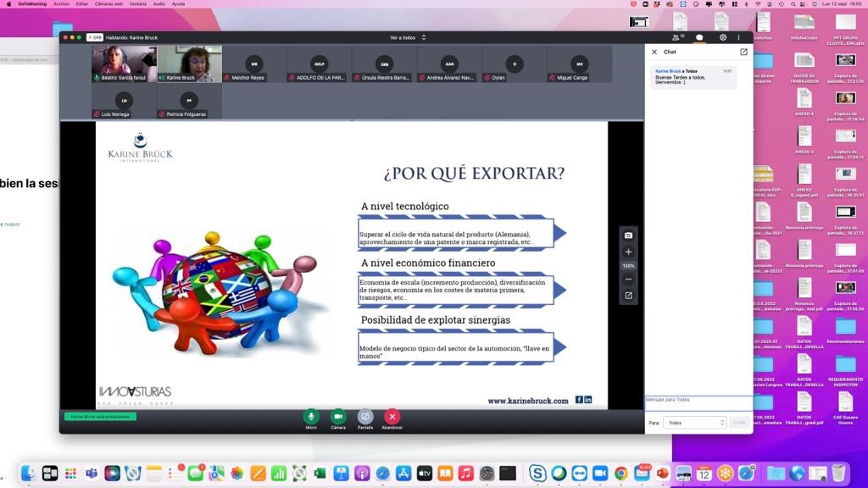This screenshot has width=868, height=488.
Task: Select Karine Bruck's video thumbnail
Action: pyautogui.click(x=189, y=64)
